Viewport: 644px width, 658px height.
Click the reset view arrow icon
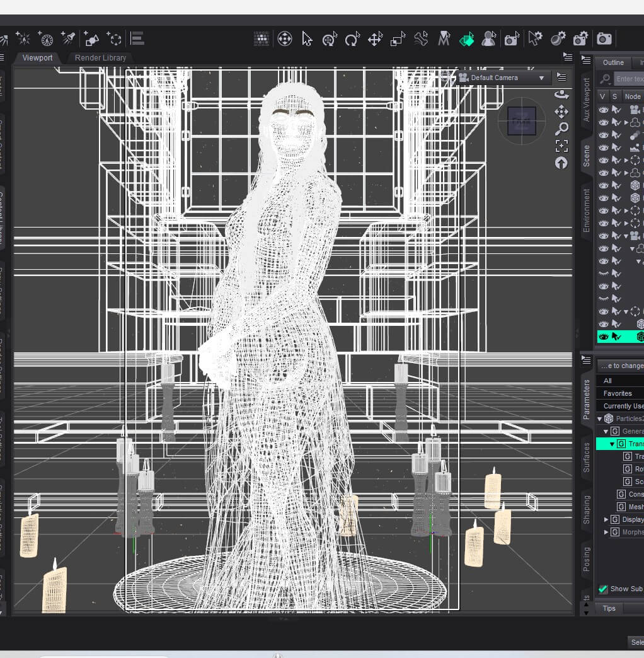click(561, 163)
